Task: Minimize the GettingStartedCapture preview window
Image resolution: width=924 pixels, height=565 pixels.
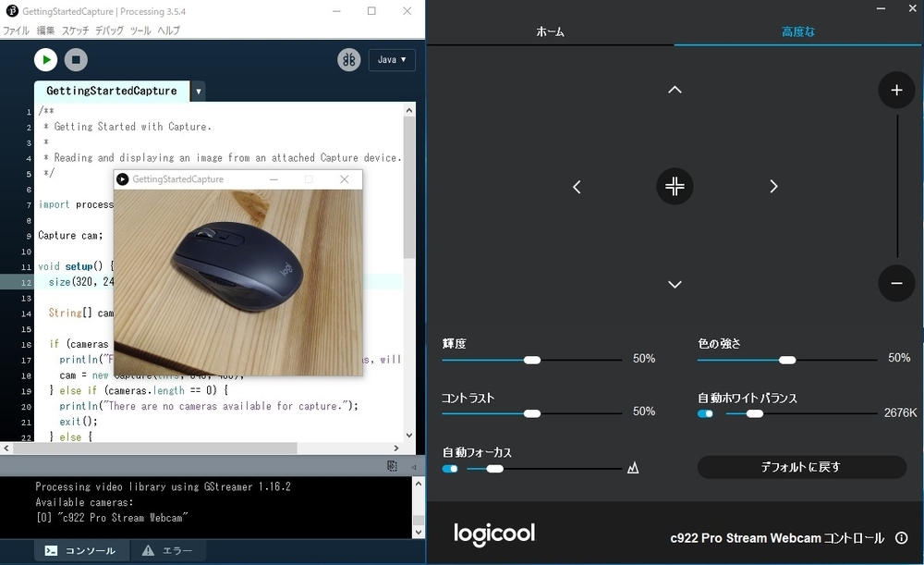Action: (274, 179)
